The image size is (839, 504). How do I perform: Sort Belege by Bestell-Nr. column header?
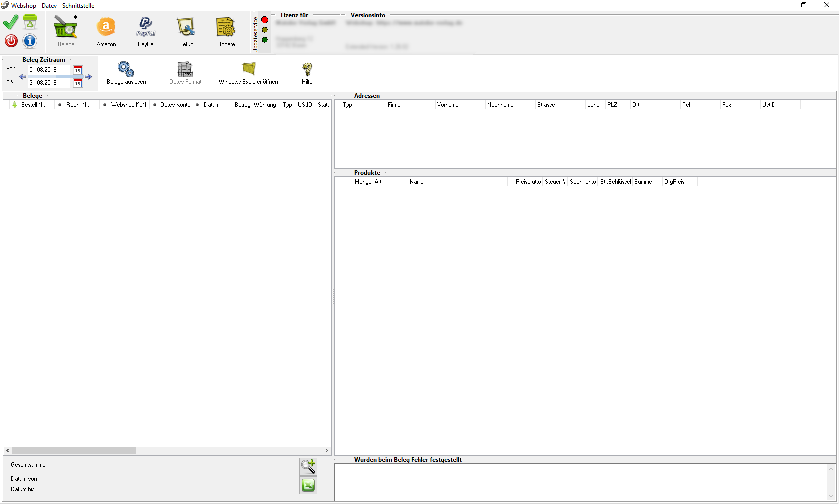(x=33, y=105)
